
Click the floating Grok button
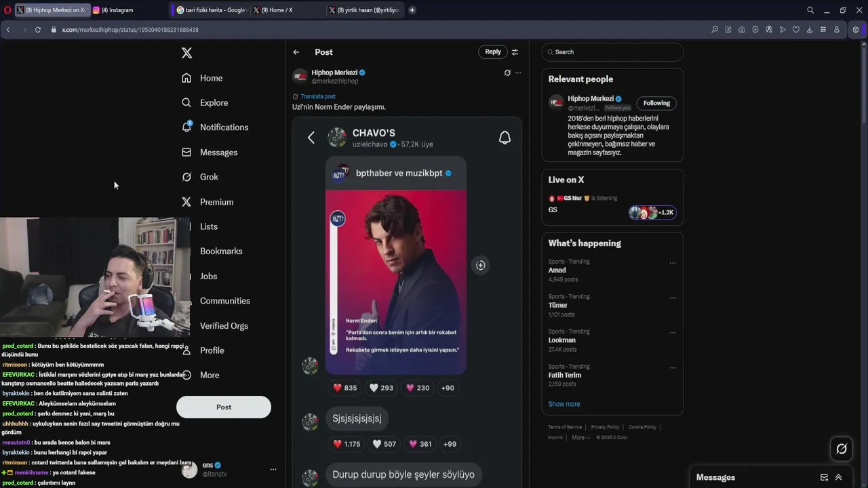click(842, 449)
